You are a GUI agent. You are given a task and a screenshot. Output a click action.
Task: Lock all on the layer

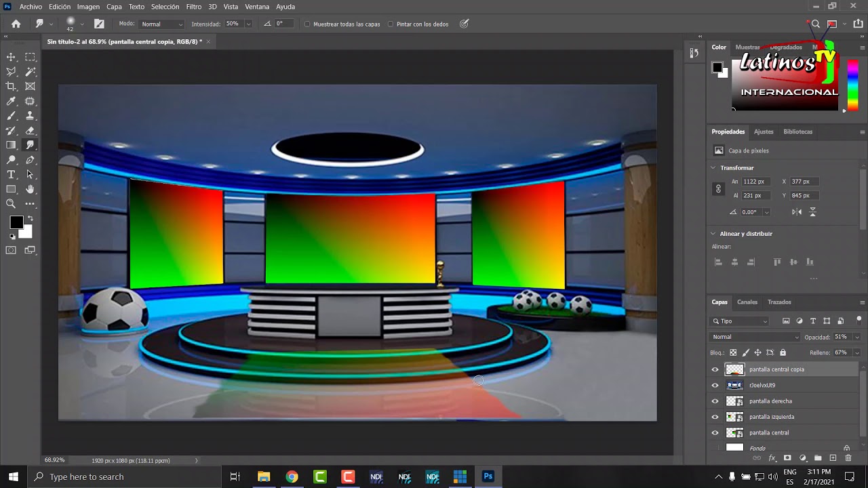pos(783,352)
